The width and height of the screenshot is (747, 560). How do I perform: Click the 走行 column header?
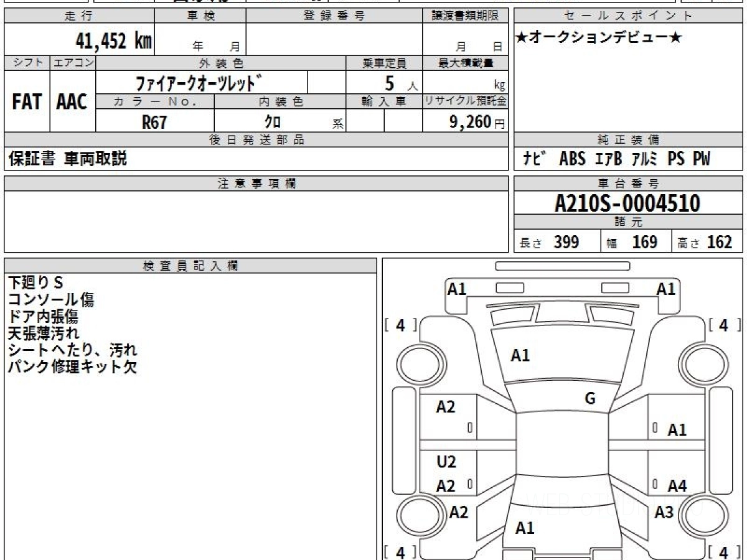pyautogui.click(x=78, y=16)
